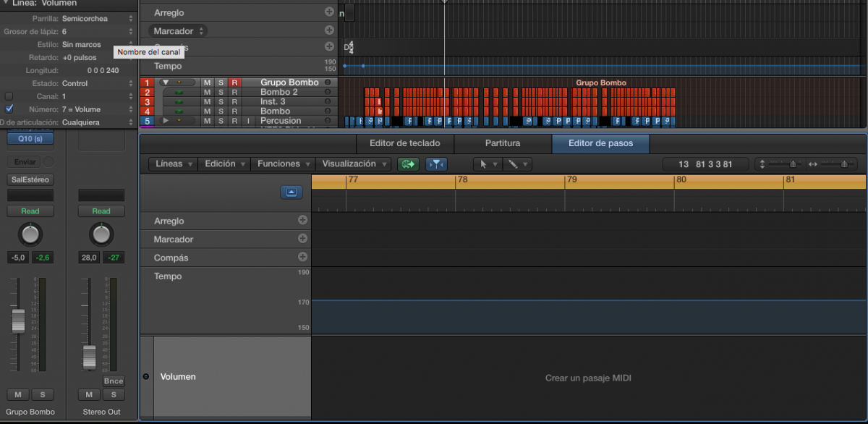Viewport: 868px width, 424px height.
Task: Click the SalEstéreo output button
Action: pyautogui.click(x=30, y=179)
